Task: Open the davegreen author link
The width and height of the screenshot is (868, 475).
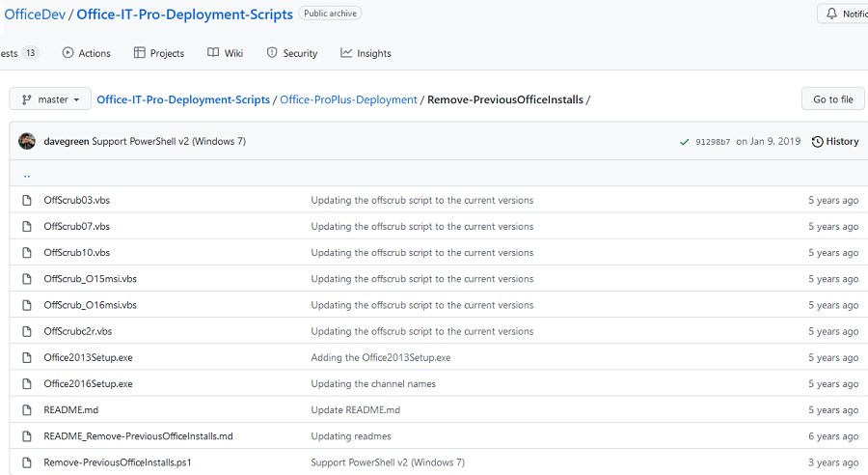Action: coord(67,141)
